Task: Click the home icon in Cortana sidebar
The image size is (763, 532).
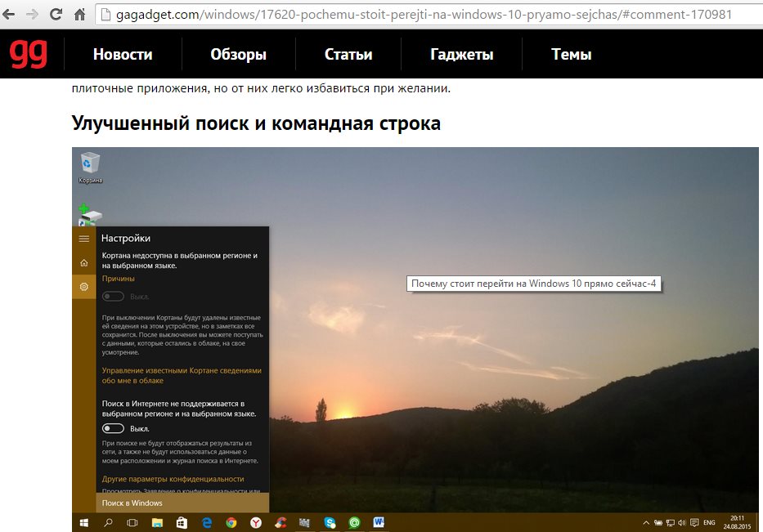Action: 83,262
